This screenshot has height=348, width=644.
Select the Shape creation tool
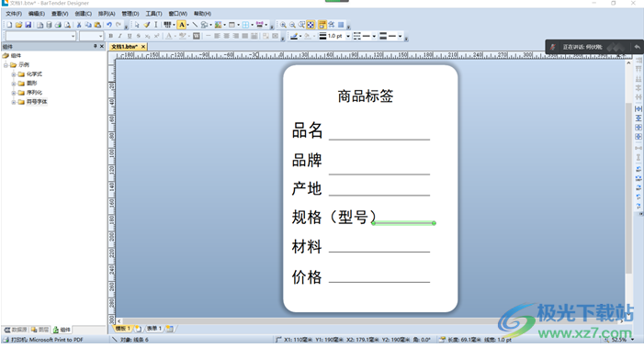[x=204, y=25]
